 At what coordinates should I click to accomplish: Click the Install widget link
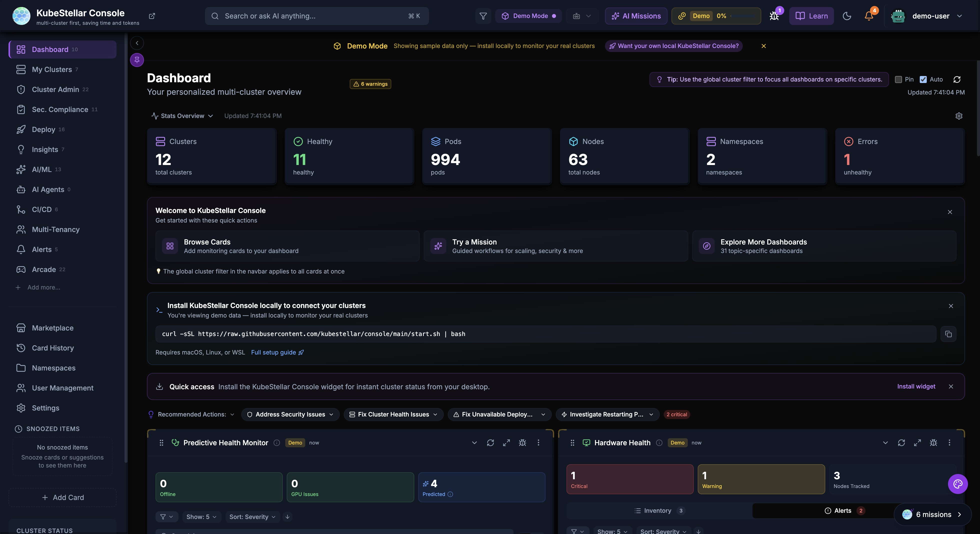pos(916,386)
